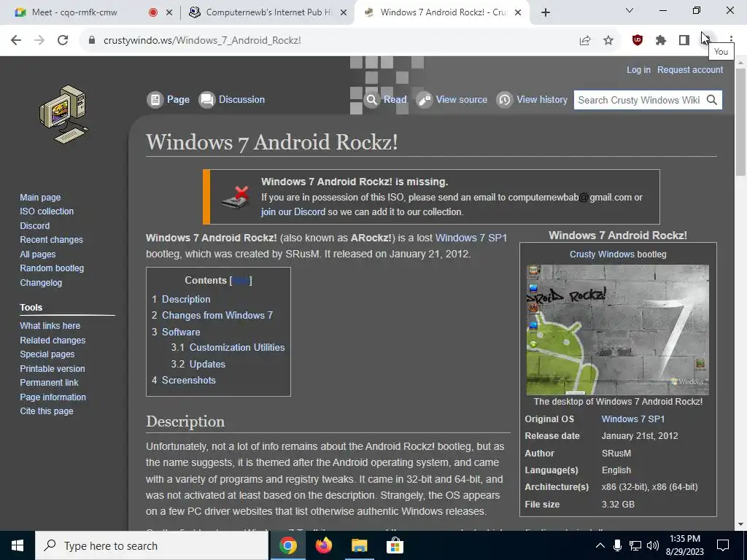
Task: Click the padlock site info icon
Action: coord(92,41)
